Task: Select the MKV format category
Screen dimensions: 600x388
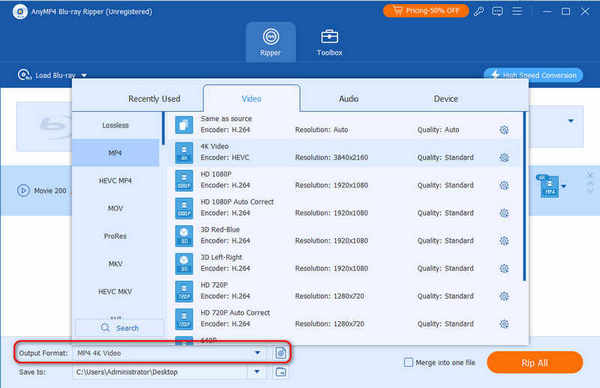Action: pyautogui.click(x=115, y=264)
